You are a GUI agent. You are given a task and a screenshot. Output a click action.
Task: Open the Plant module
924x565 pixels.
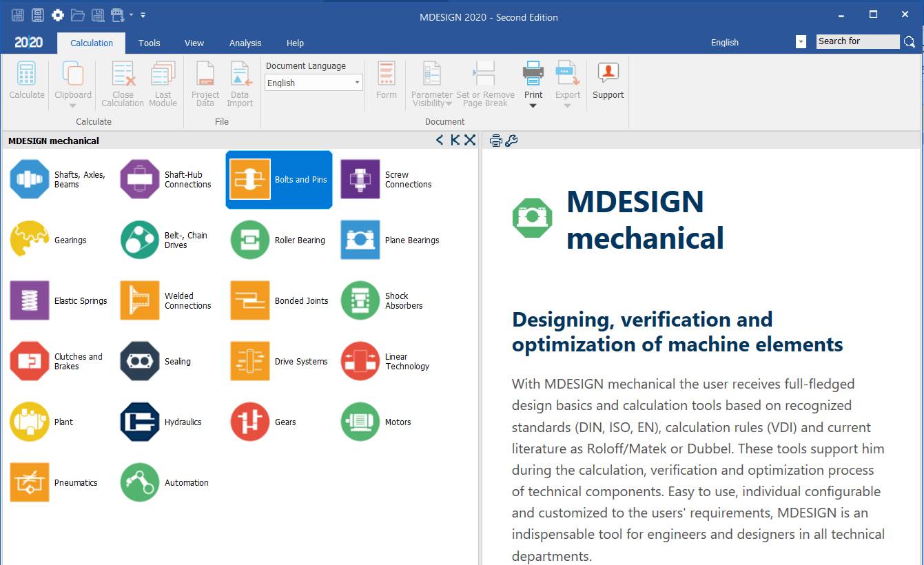coord(42,422)
